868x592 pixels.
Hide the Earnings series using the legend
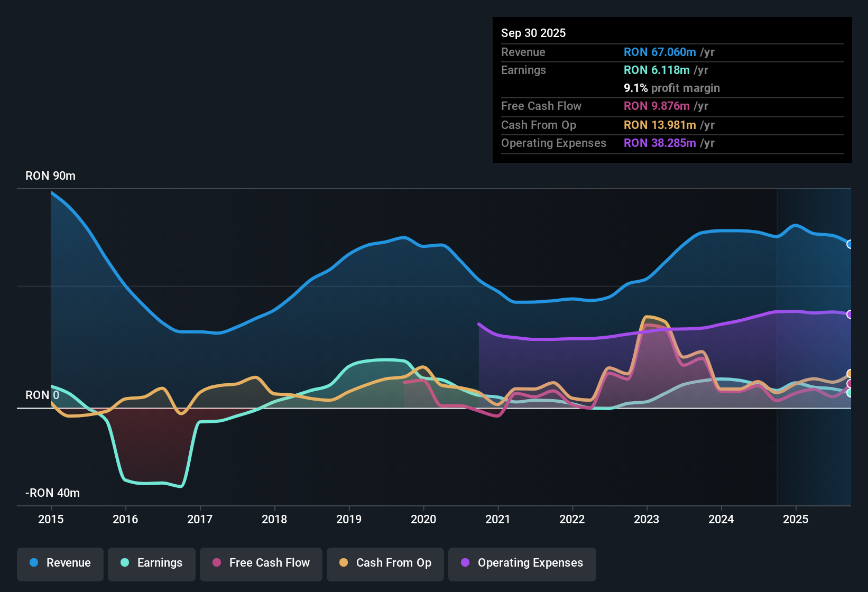point(151,563)
